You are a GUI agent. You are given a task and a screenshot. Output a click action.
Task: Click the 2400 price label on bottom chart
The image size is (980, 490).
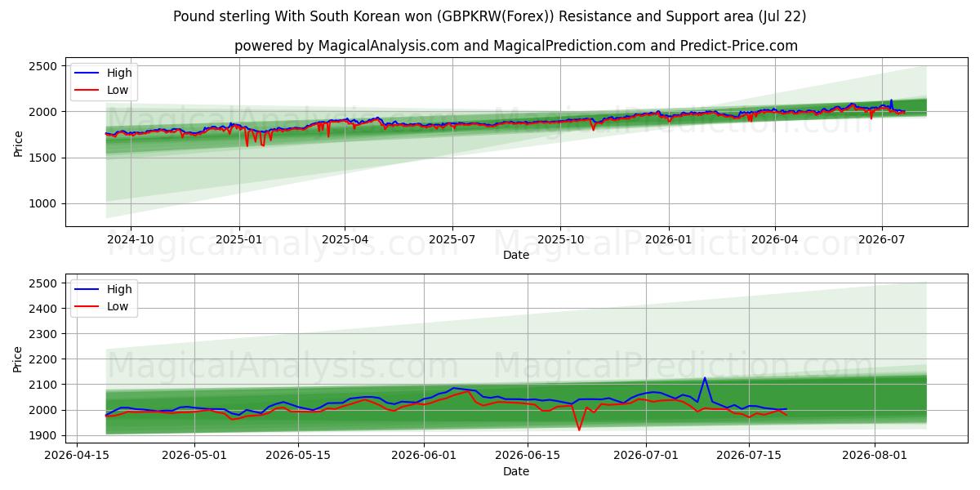[44, 309]
